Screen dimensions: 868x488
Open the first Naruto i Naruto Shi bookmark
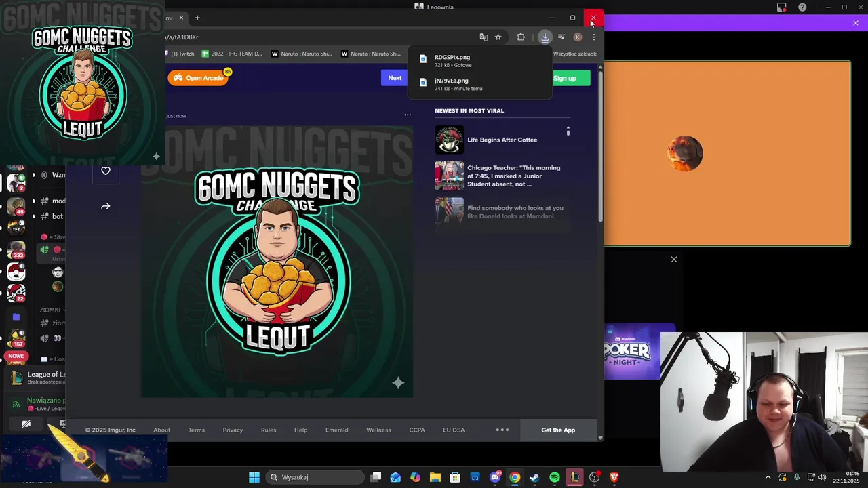coord(302,54)
